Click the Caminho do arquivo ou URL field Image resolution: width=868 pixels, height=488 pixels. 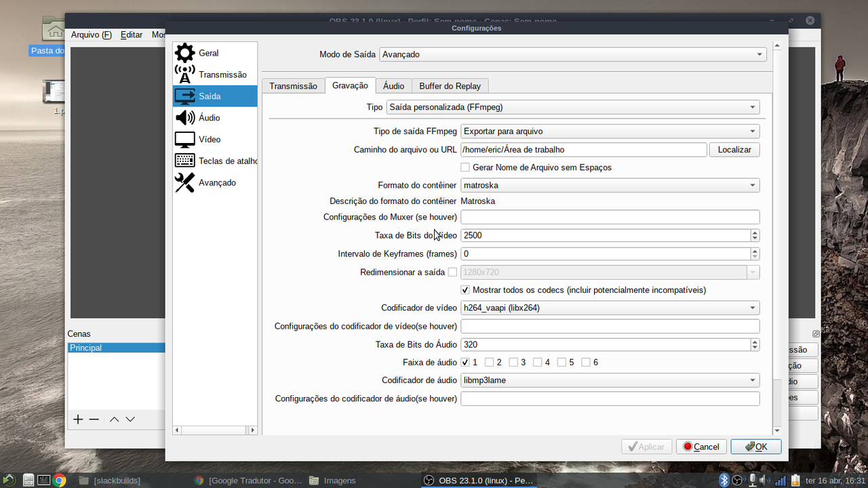pyautogui.click(x=584, y=150)
